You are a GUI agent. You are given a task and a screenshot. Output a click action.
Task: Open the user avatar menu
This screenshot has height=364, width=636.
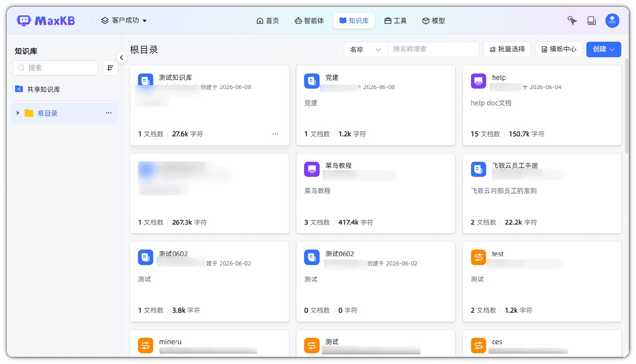[612, 21]
